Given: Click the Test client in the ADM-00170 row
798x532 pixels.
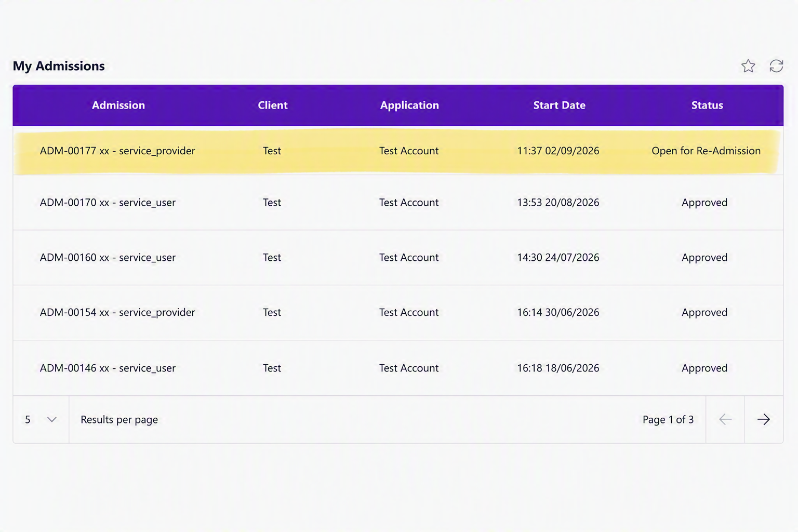Looking at the screenshot, I should [272, 203].
